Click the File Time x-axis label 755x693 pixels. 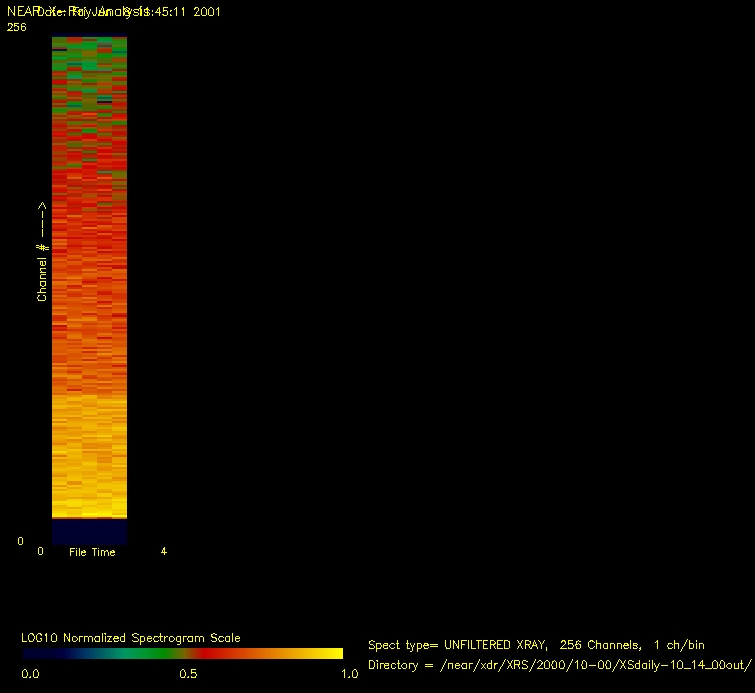[92, 552]
